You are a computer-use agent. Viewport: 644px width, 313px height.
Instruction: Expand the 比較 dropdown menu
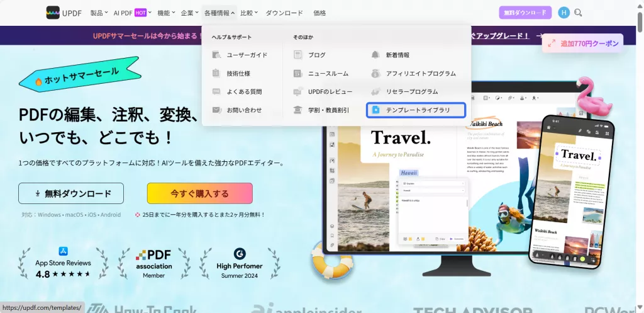click(x=249, y=13)
